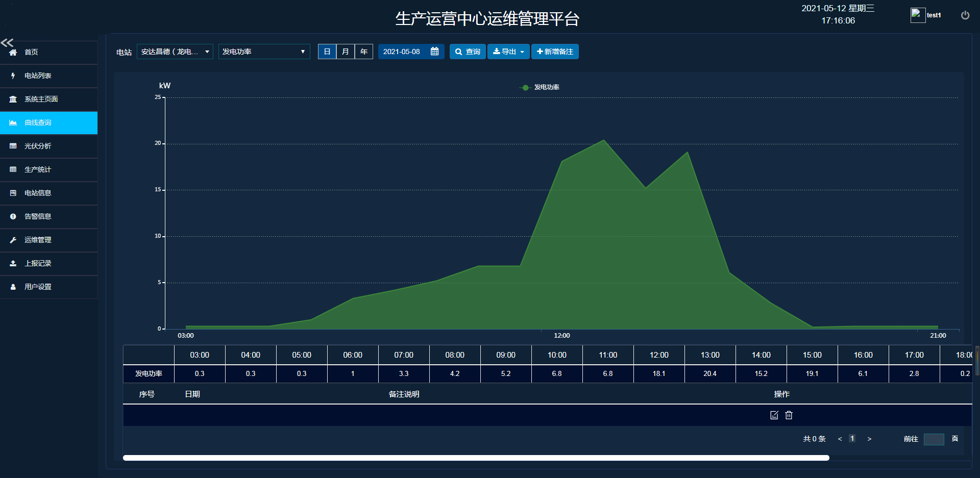Click the power logout icon

point(965,15)
